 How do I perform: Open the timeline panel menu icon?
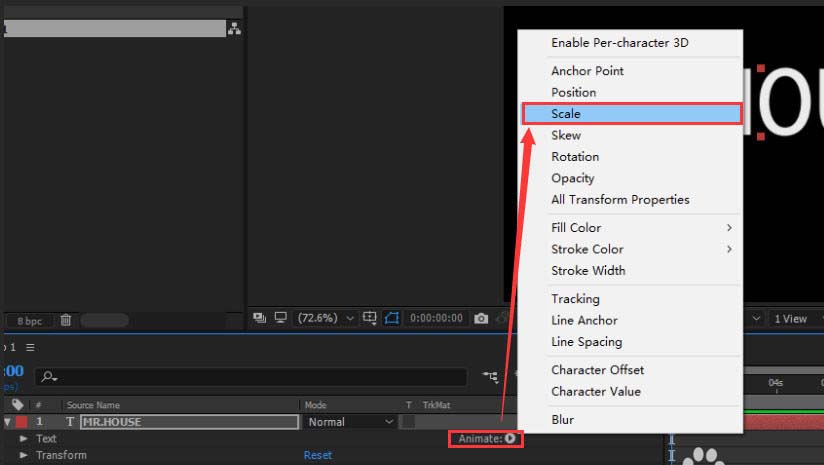point(30,347)
